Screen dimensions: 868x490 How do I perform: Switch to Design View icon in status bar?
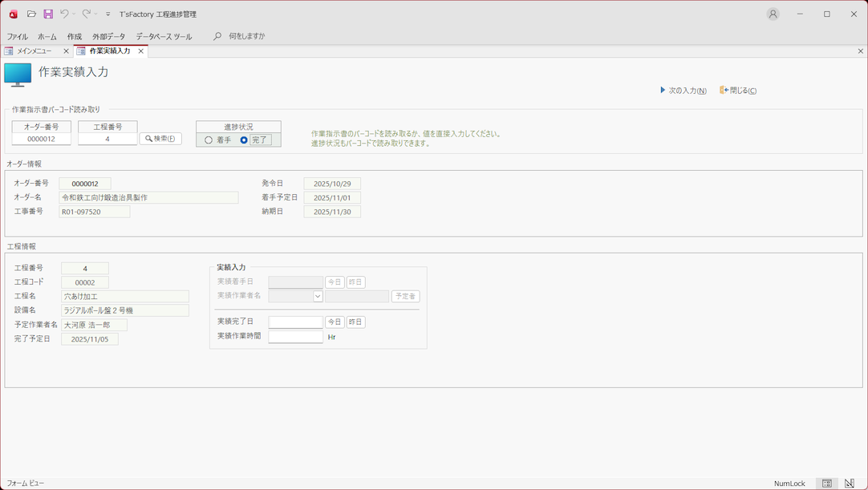pos(850,484)
